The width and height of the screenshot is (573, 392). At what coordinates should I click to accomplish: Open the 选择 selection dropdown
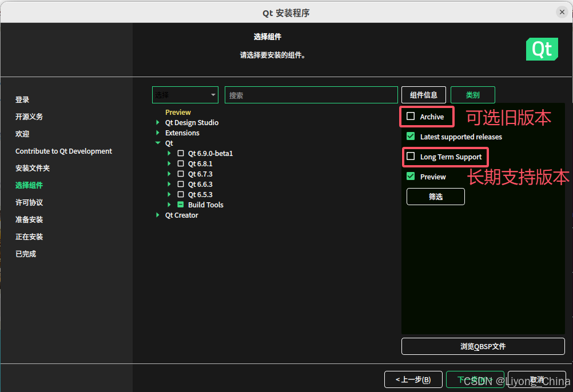tap(185, 95)
